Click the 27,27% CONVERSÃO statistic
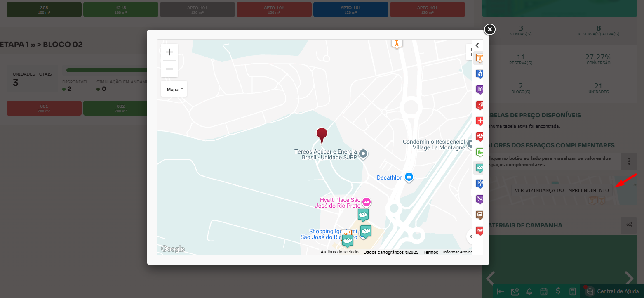The width and height of the screenshot is (644, 298). [598, 59]
